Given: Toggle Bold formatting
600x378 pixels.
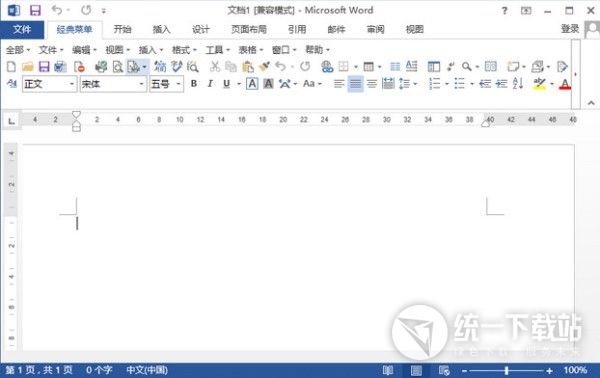Looking at the screenshot, I should point(194,83).
